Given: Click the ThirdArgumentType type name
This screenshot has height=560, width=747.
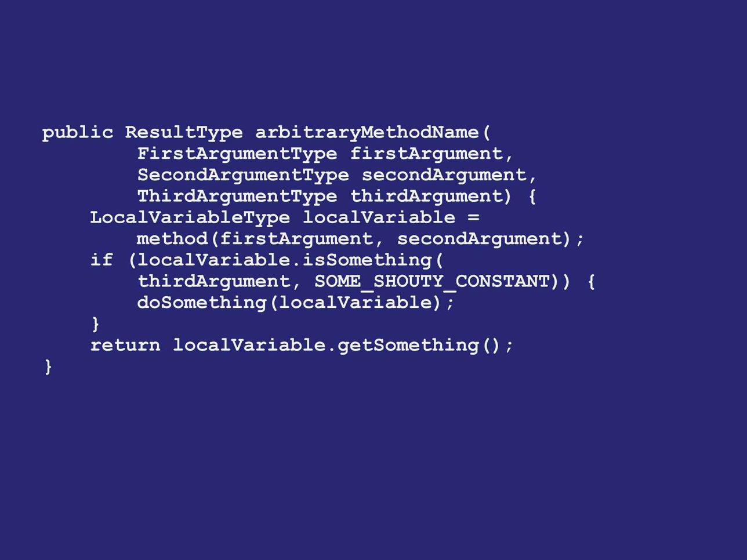Looking at the screenshot, I should (237, 197).
